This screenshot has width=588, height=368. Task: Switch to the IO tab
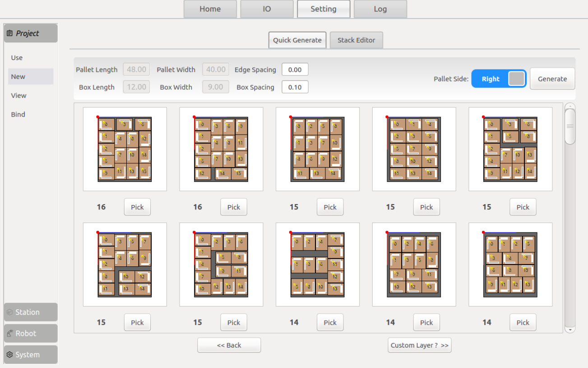pos(267,9)
